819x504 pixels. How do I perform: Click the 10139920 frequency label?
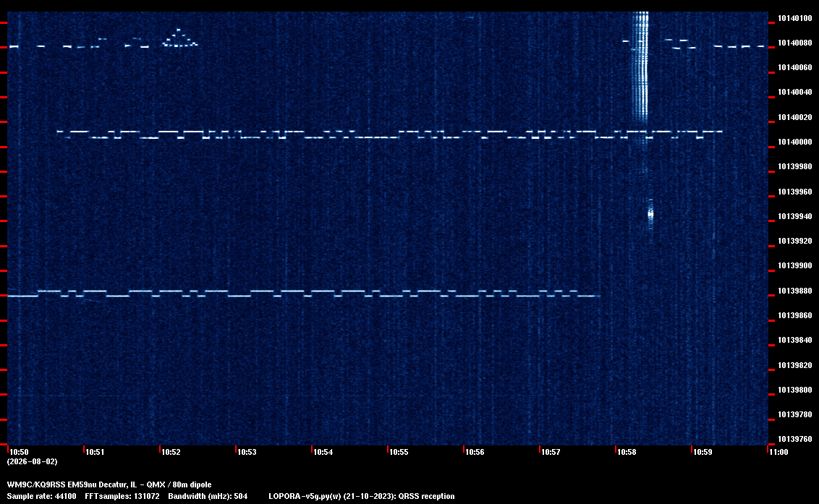[x=795, y=242]
